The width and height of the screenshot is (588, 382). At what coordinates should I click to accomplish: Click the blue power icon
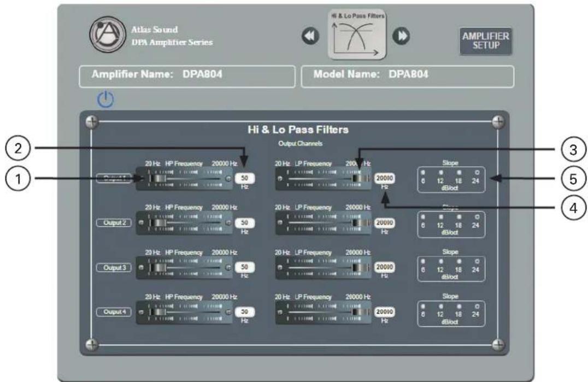105,99
